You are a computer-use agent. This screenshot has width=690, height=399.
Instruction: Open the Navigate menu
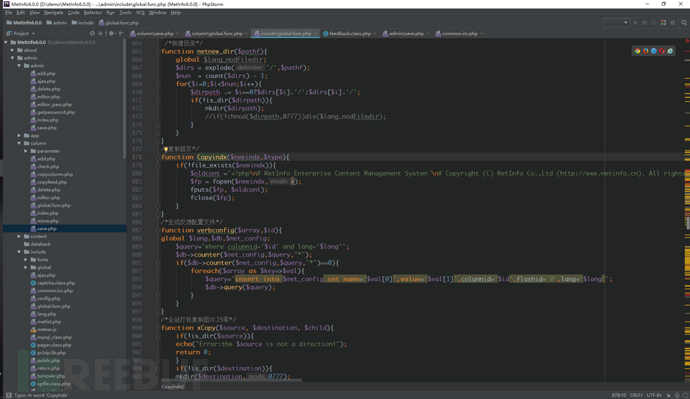coord(53,13)
